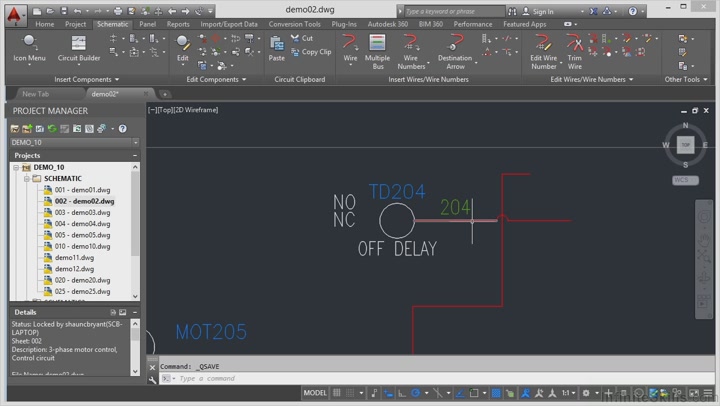
Task: Select the Edit component tool
Action: pos(183,48)
